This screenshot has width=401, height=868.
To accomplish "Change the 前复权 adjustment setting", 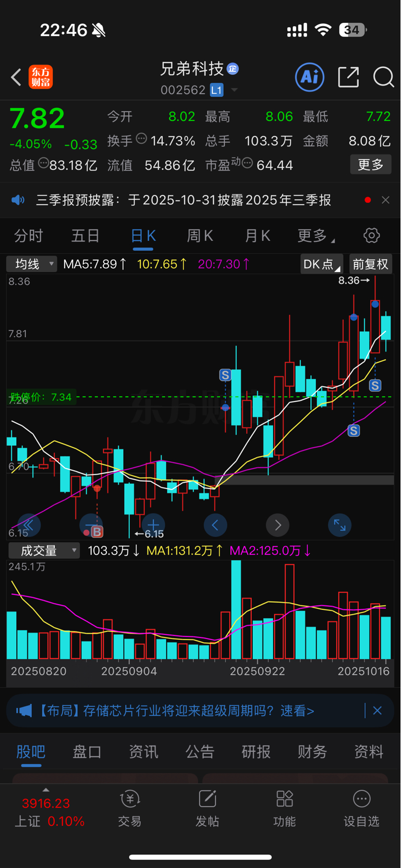I will [371, 264].
